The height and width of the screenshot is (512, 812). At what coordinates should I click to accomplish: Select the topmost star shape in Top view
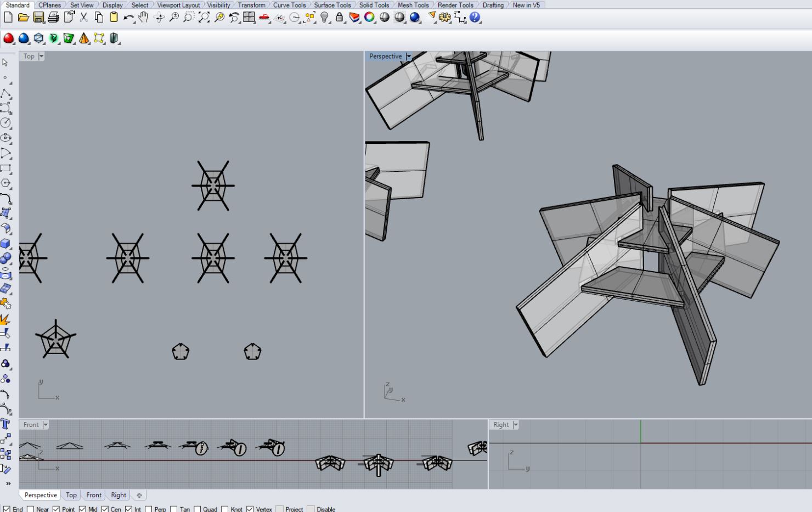(x=213, y=185)
